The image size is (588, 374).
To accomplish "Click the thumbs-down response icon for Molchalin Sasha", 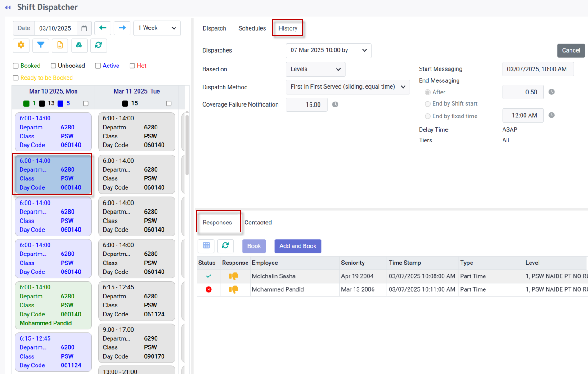I will [x=233, y=276].
